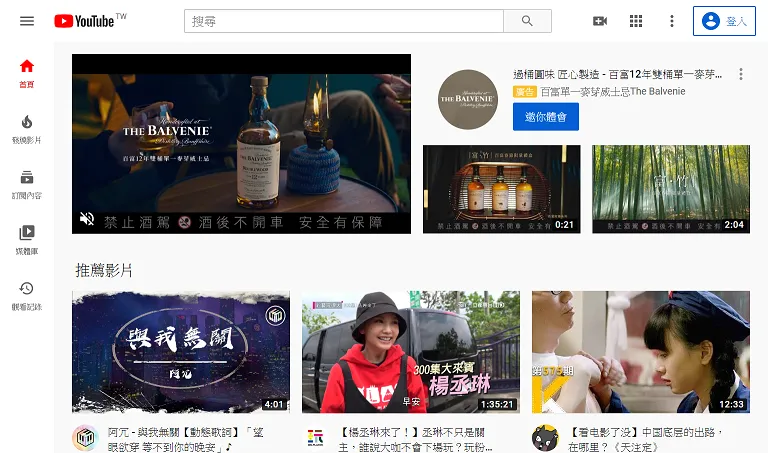The height and width of the screenshot is (453, 768).
Task: Open 訂閱內容 subscriptions in sidebar
Action: click(27, 183)
